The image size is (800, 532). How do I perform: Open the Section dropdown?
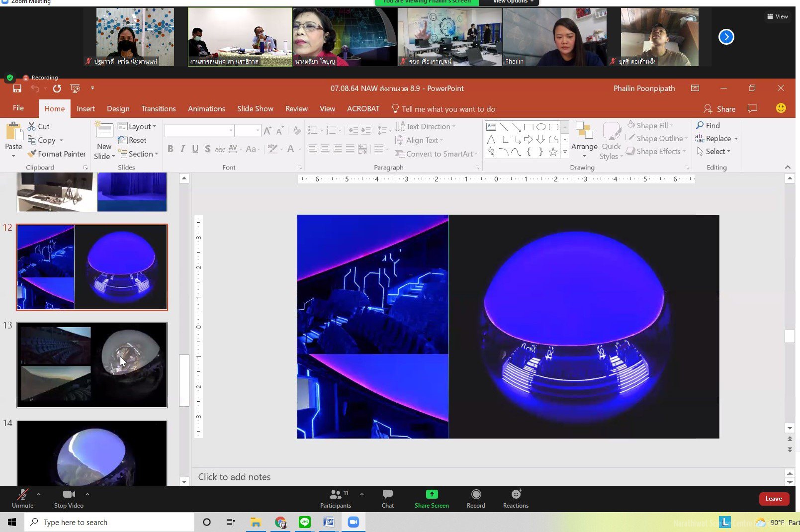click(x=138, y=154)
